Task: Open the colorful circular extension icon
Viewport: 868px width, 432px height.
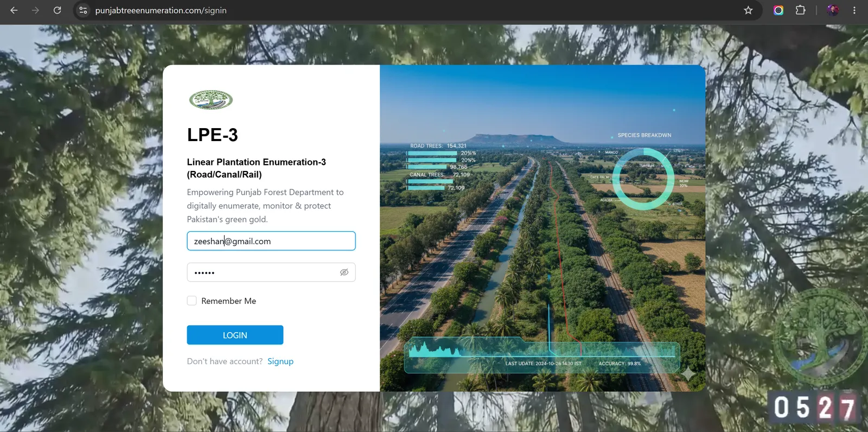Action: [778, 10]
